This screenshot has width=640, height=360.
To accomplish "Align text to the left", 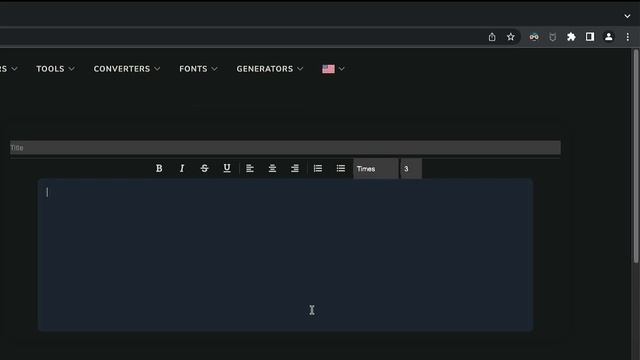I will [x=250, y=168].
